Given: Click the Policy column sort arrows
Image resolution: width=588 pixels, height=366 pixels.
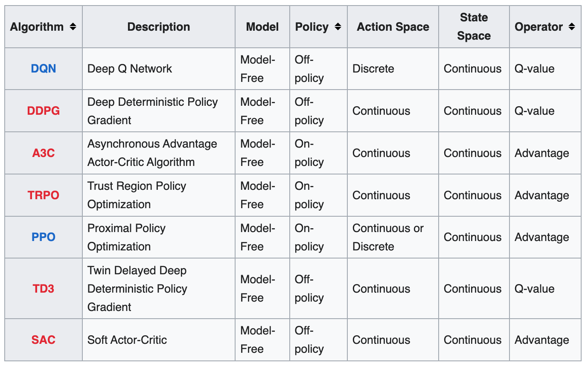Looking at the screenshot, I should tap(338, 27).
